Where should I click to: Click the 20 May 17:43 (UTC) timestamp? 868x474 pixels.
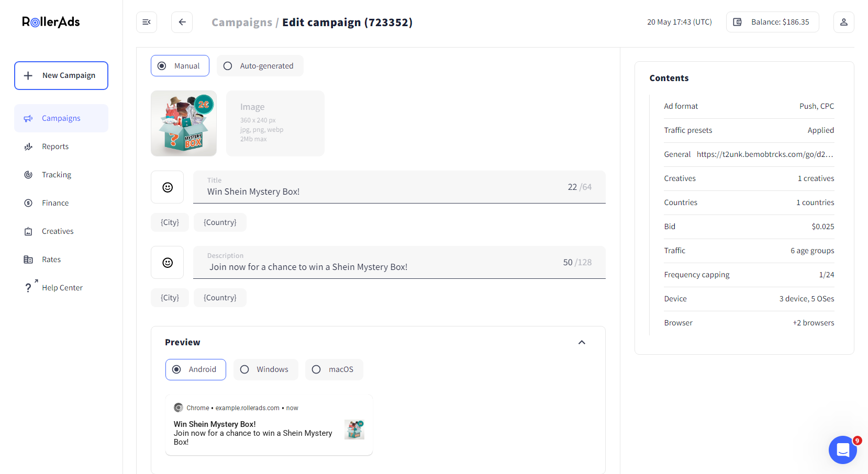coord(680,22)
